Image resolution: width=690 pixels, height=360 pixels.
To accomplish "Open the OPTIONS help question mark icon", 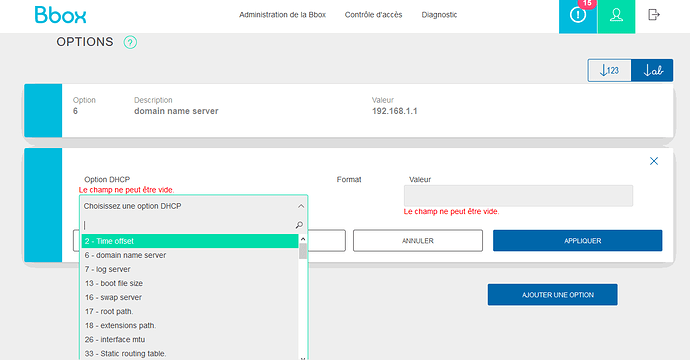I will [x=130, y=42].
